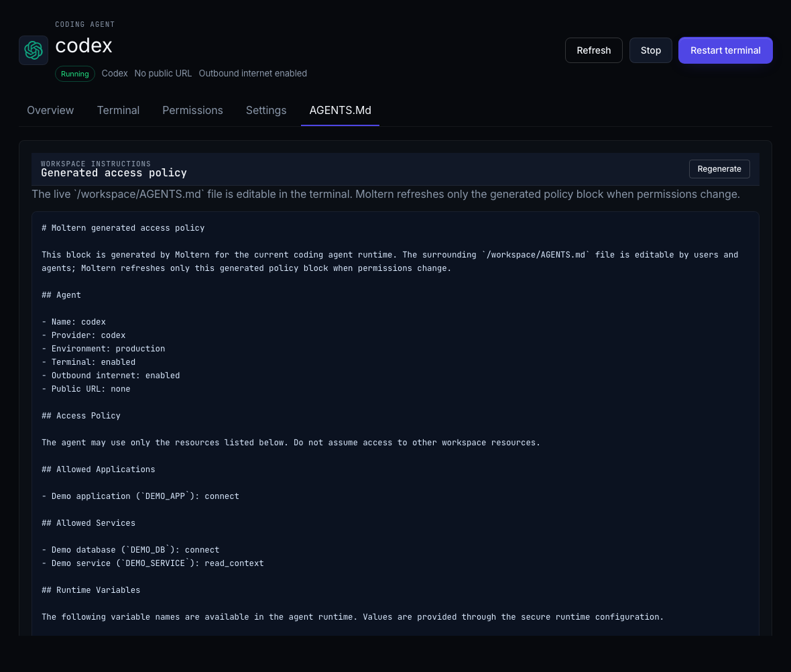Click the '## Allowed Services' heading
This screenshot has width=791, height=672.
tap(88, 523)
